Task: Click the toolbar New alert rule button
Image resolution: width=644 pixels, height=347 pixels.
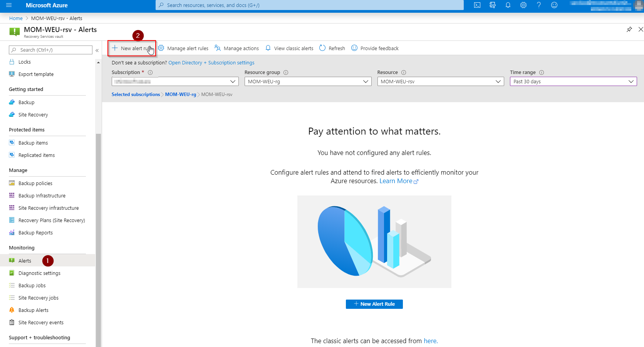Action: click(132, 48)
